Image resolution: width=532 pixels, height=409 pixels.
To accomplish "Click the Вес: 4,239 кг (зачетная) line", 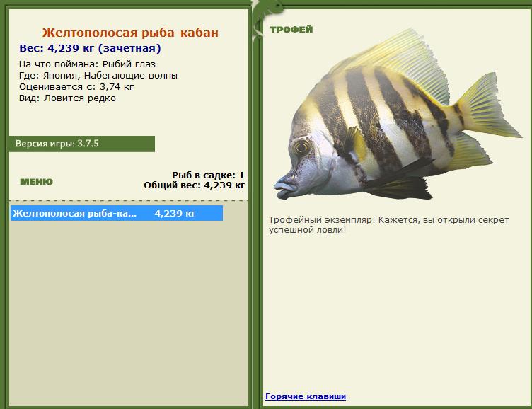I will tap(90, 48).
